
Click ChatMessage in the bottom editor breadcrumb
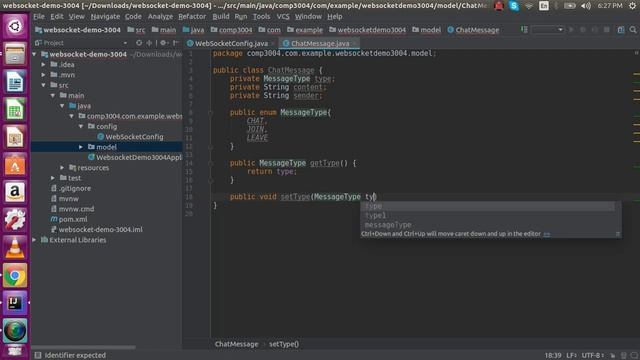pyautogui.click(x=236, y=344)
